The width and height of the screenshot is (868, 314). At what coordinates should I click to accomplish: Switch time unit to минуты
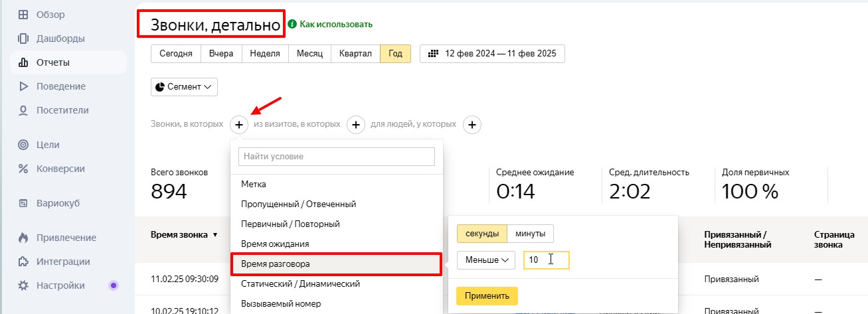coord(530,234)
